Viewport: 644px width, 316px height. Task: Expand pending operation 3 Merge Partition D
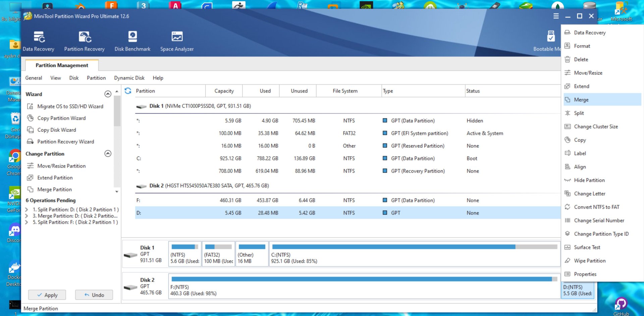[27, 216]
